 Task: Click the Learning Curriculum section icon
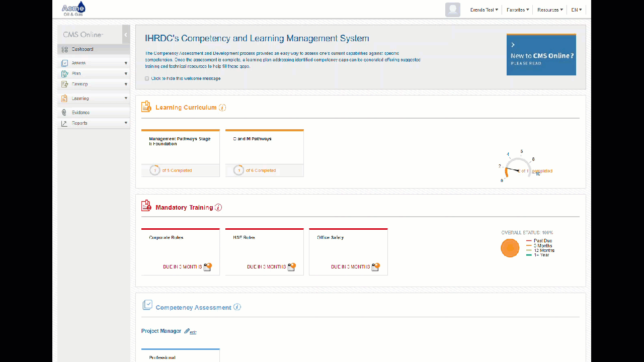click(x=146, y=107)
